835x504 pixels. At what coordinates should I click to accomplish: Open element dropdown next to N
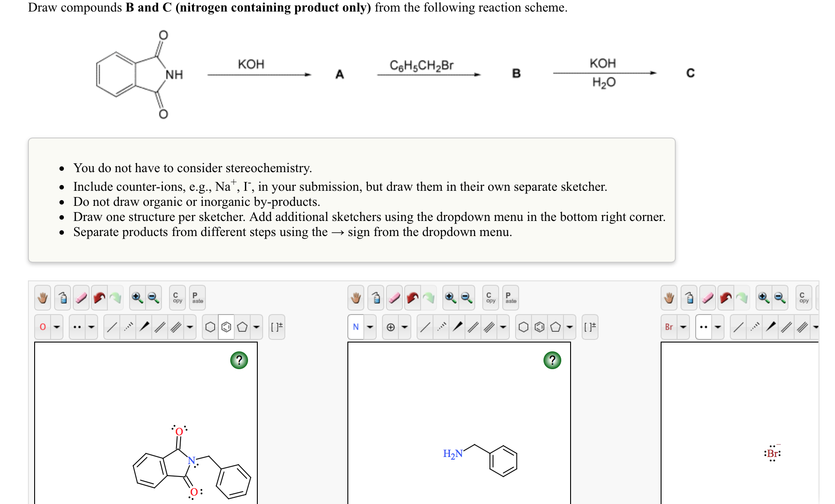[x=370, y=327]
